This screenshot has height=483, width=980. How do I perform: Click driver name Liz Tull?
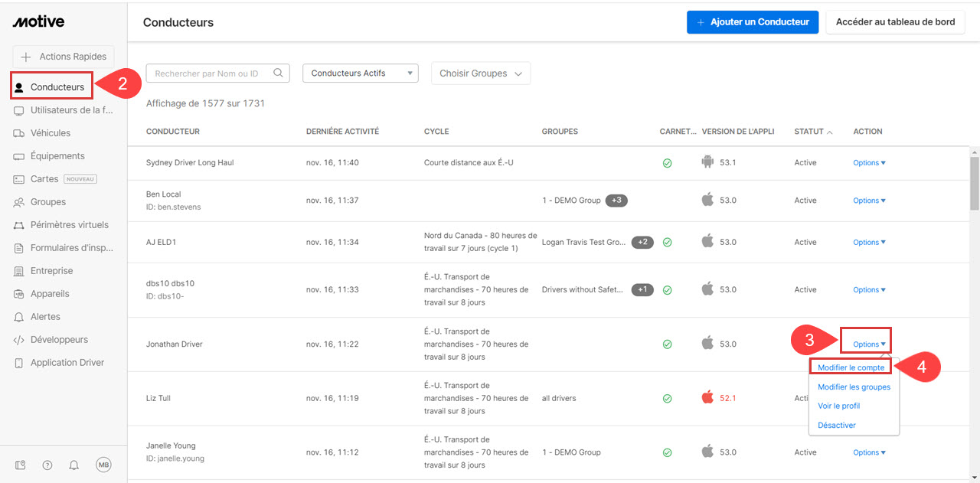(x=158, y=399)
